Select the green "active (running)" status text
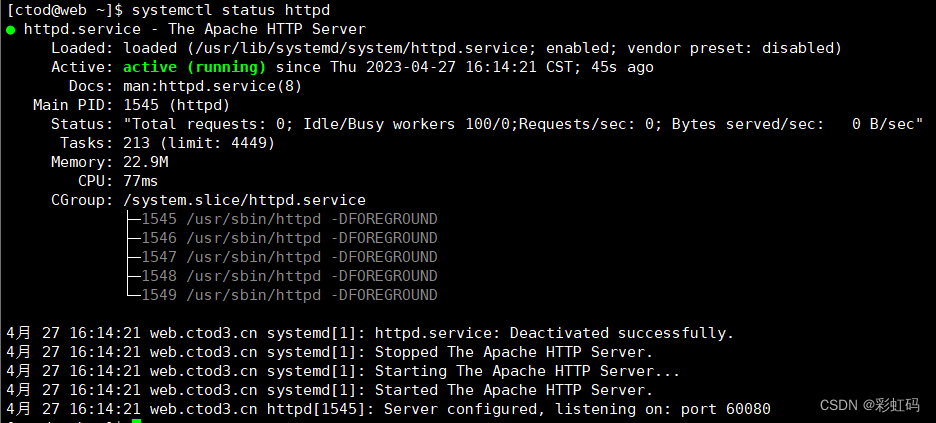The image size is (936, 423). pos(194,67)
